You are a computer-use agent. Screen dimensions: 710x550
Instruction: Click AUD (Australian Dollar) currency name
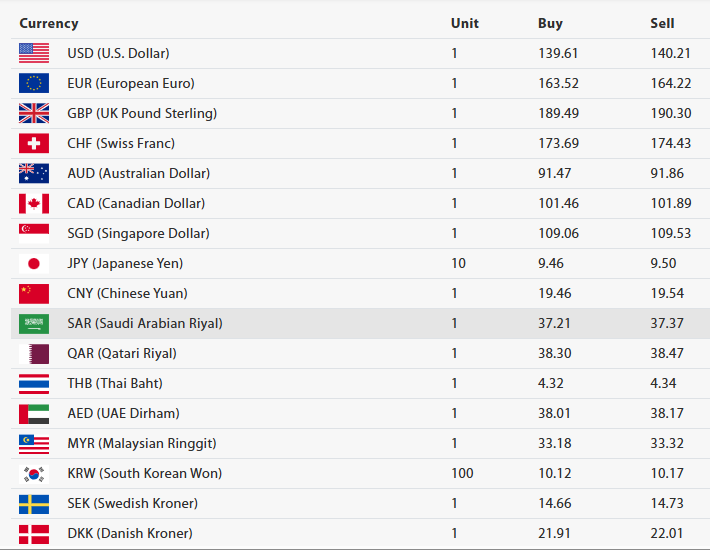tap(136, 173)
